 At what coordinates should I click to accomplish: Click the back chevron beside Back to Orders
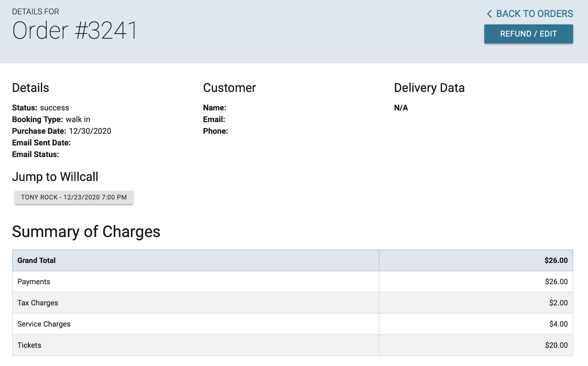click(x=489, y=14)
